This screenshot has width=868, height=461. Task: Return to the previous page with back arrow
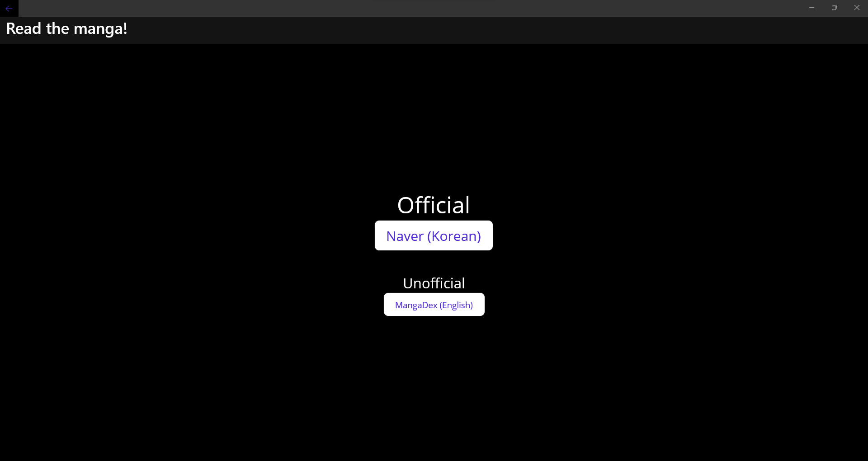pos(9,8)
